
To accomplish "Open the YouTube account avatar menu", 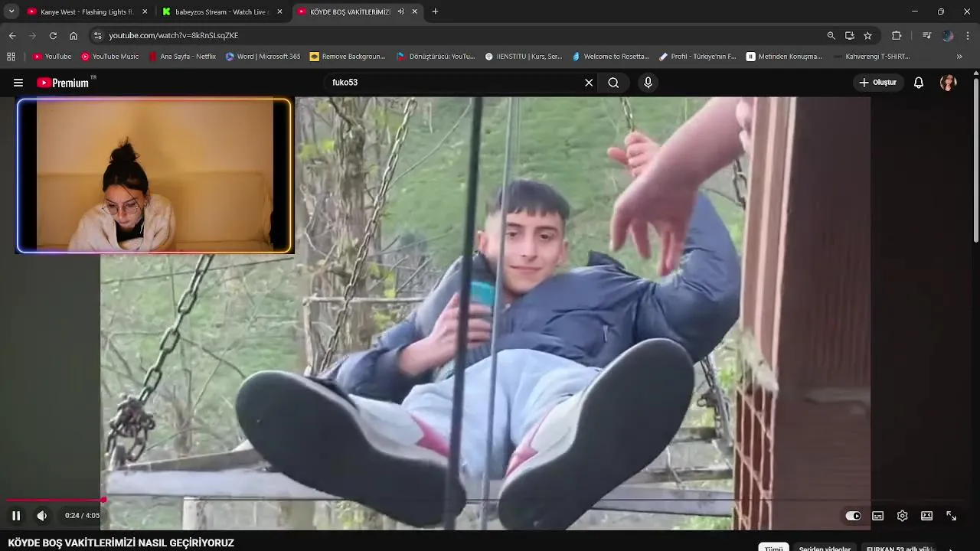I will 949,83.
